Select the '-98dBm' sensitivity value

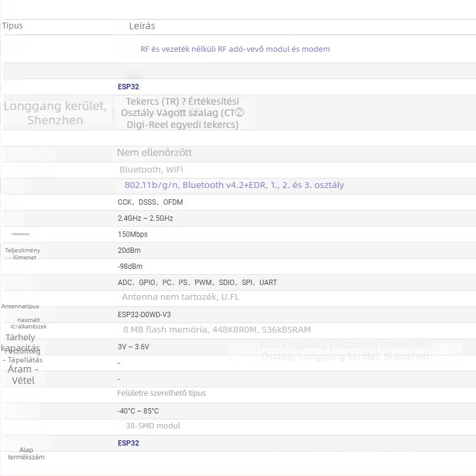(130, 267)
